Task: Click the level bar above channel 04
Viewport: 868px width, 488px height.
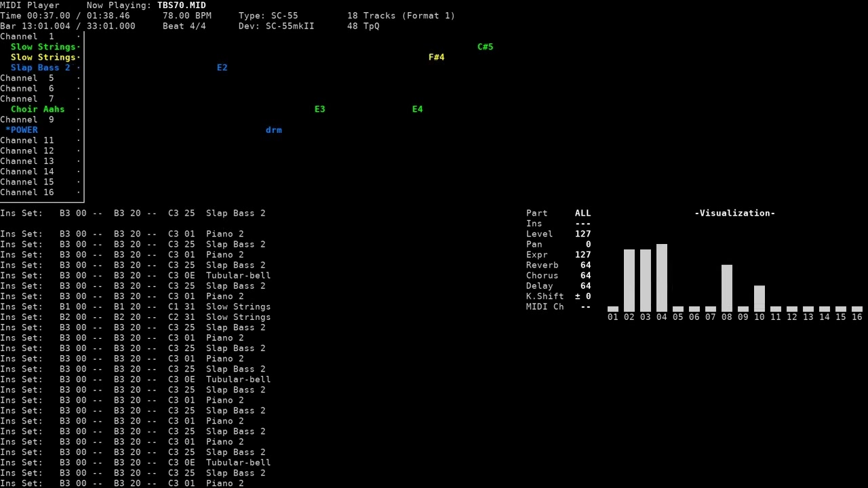Action: 662,278
